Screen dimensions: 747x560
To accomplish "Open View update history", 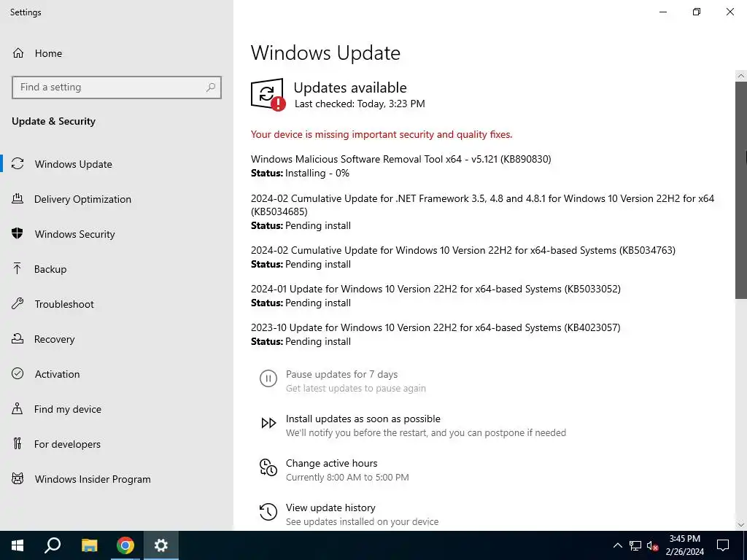I will click(x=330, y=507).
